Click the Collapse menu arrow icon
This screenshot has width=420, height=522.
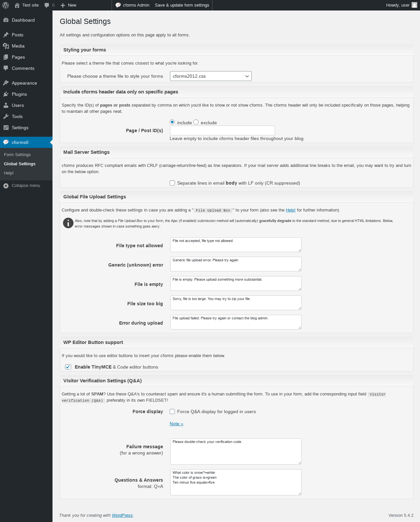(6, 186)
